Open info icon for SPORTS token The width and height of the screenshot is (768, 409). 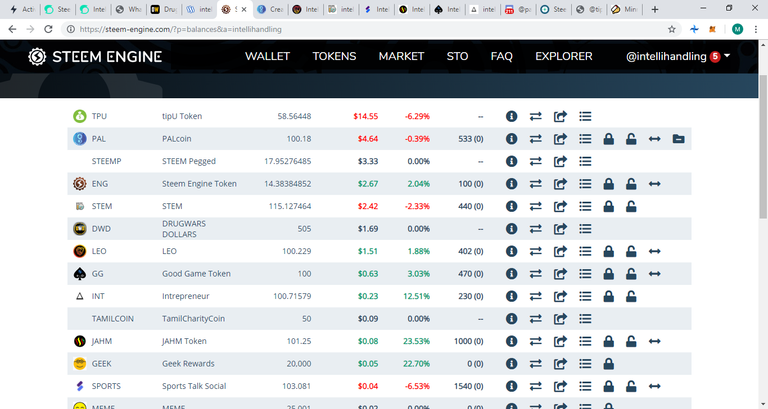pyautogui.click(x=511, y=386)
